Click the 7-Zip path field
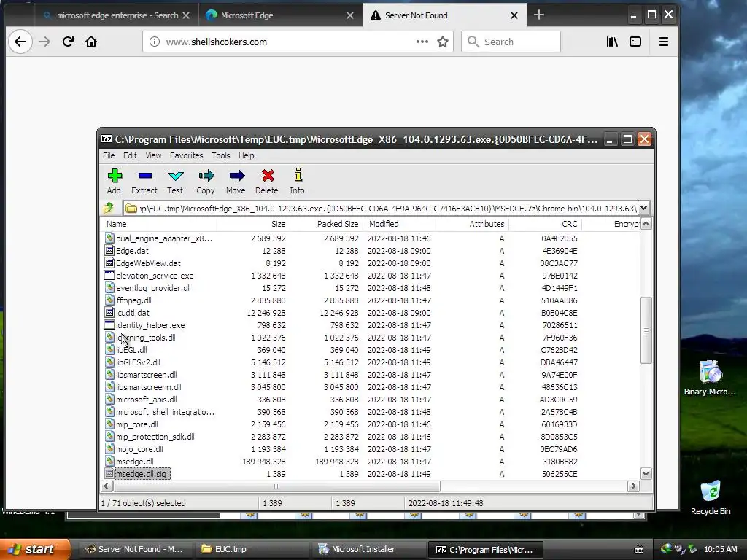The width and height of the screenshot is (747, 560). [x=380, y=208]
